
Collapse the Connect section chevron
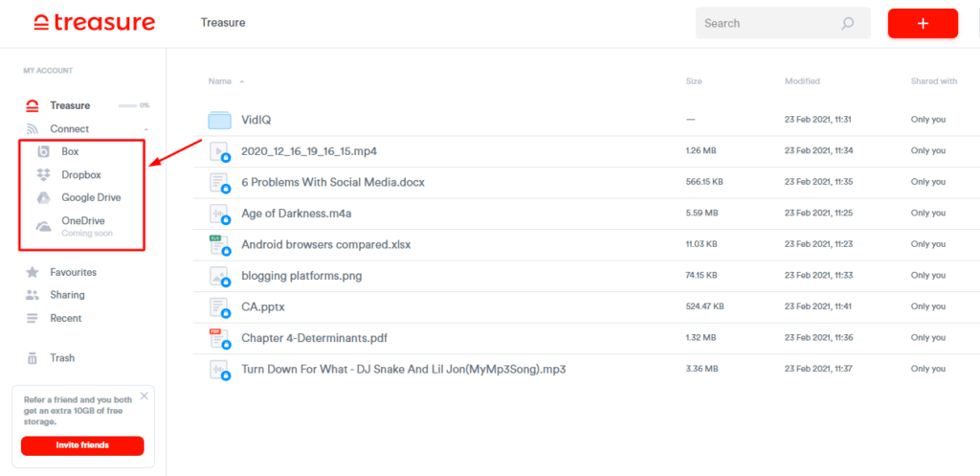point(146,129)
